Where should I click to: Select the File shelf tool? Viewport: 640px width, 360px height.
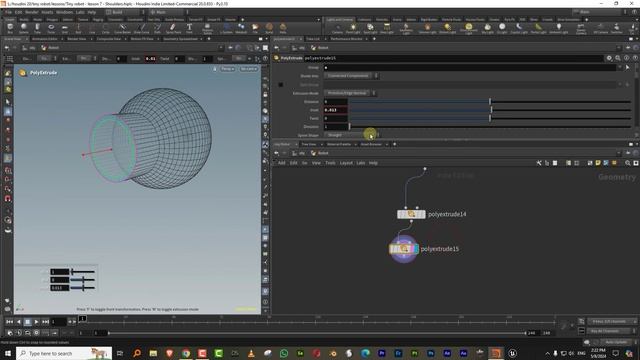[x=255, y=28]
